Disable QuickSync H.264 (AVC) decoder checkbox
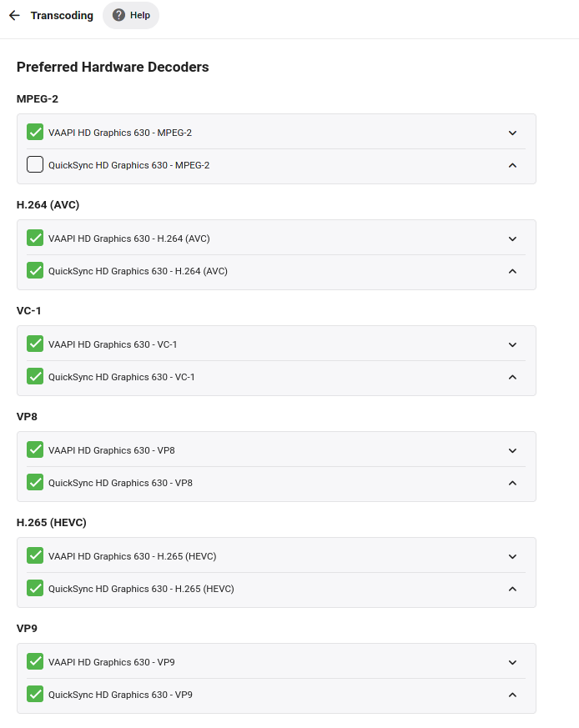579x728 pixels. [x=35, y=270]
